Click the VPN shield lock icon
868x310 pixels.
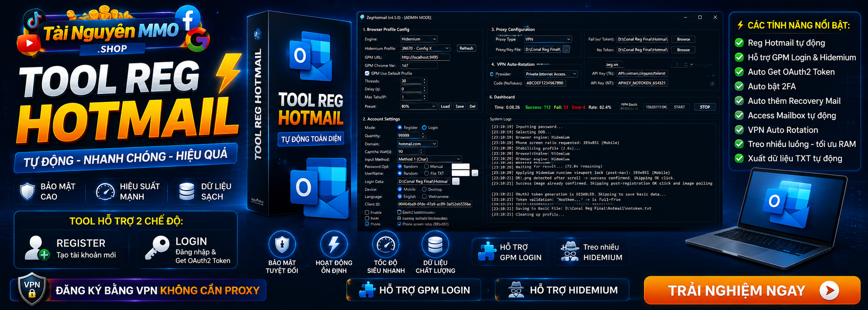coord(32,289)
